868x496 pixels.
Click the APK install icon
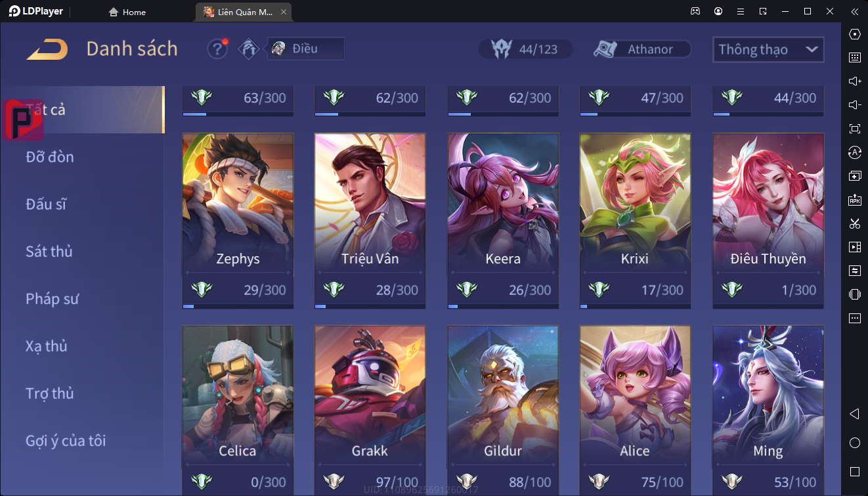[x=854, y=200]
